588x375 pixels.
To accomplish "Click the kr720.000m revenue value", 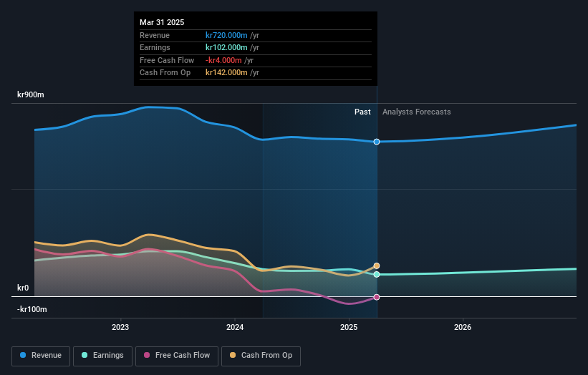I will click(226, 35).
